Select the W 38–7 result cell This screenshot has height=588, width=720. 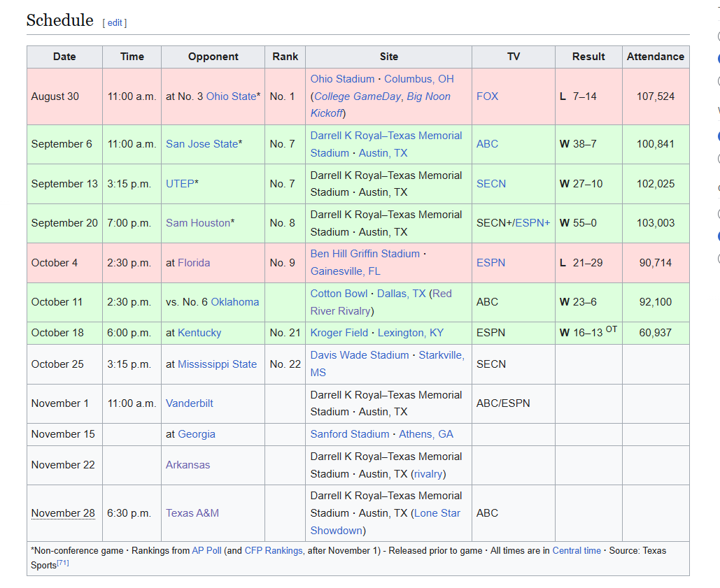(588, 145)
